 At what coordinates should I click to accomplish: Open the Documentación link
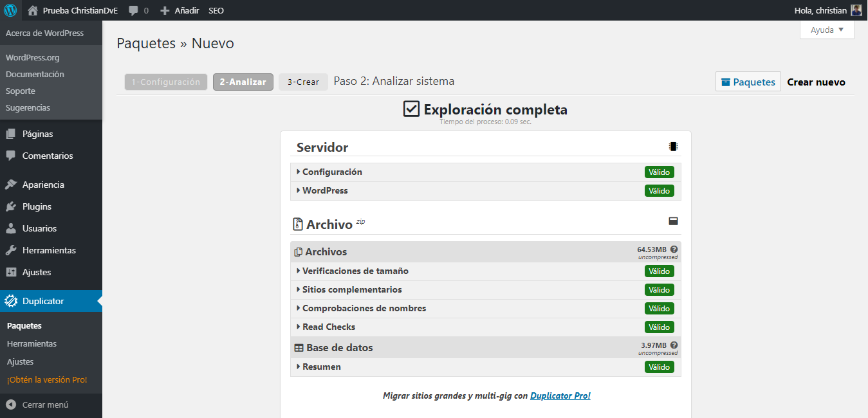tap(35, 75)
